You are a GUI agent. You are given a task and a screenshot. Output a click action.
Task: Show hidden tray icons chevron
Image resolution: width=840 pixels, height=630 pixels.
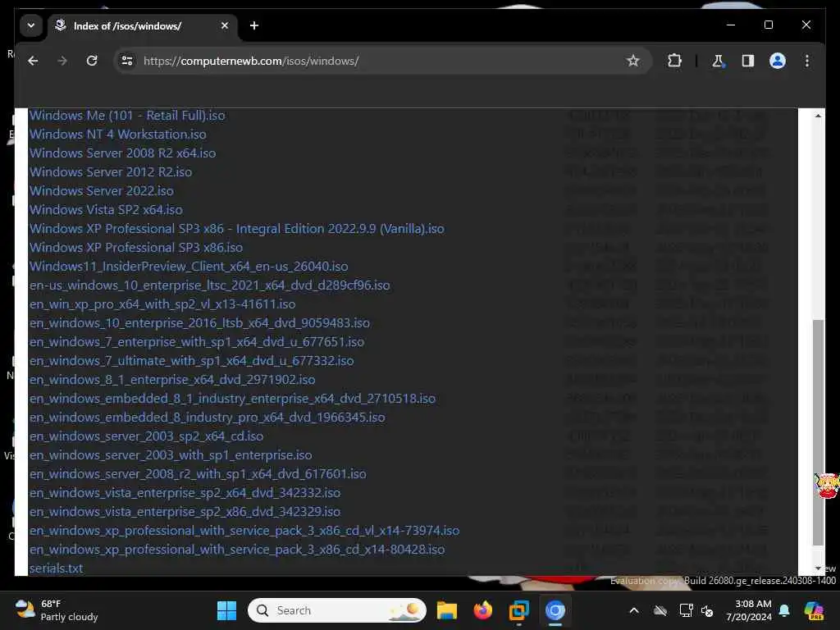click(x=634, y=610)
